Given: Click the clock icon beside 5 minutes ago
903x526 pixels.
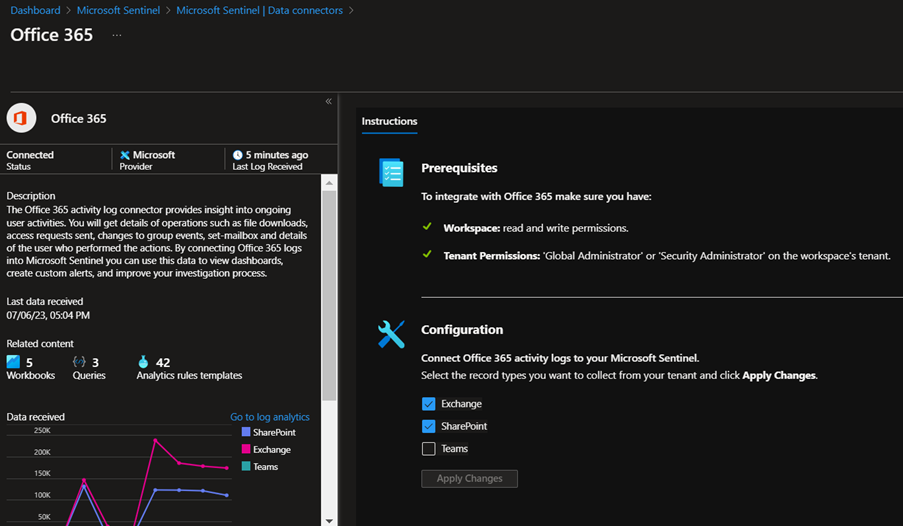Looking at the screenshot, I should pos(237,155).
